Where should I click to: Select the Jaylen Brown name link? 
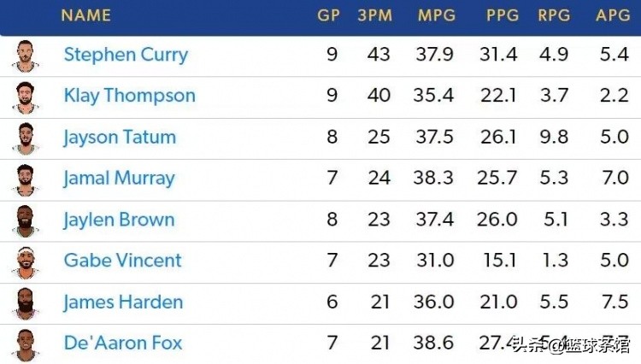click(119, 220)
